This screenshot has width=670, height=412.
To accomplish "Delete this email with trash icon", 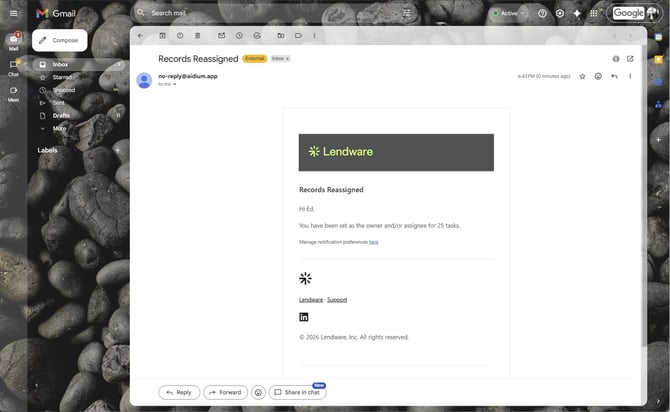I will click(x=197, y=35).
